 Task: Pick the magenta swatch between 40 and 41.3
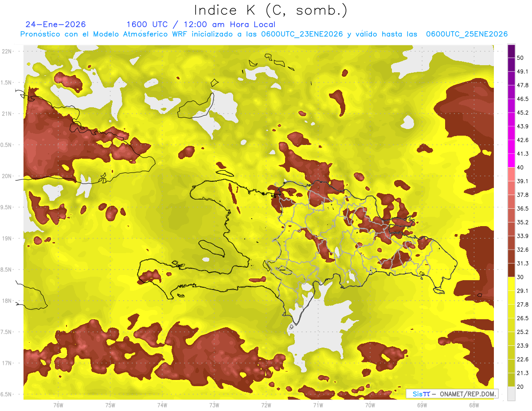pos(511,160)
